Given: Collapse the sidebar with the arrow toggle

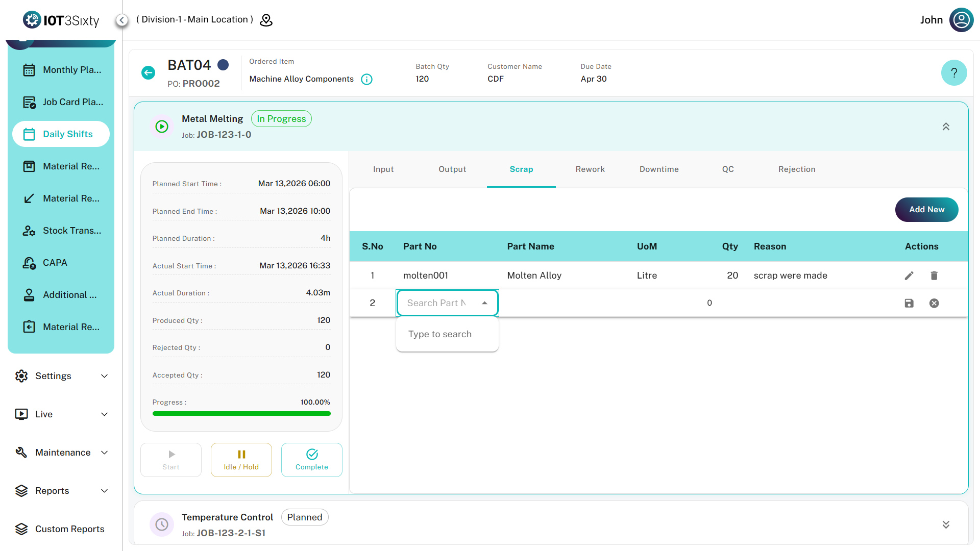Looking at the screenshot, I should (121, 20).
